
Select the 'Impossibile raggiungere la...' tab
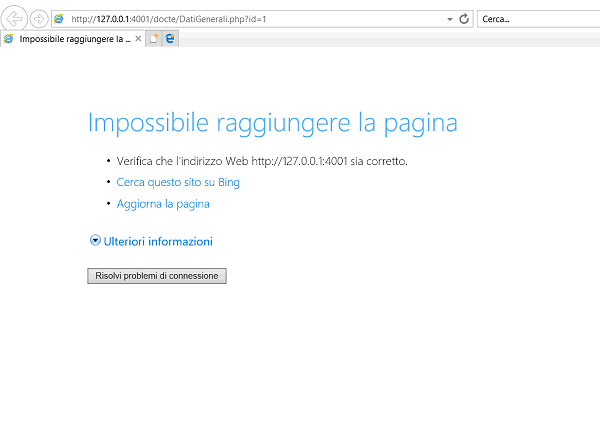73,39
